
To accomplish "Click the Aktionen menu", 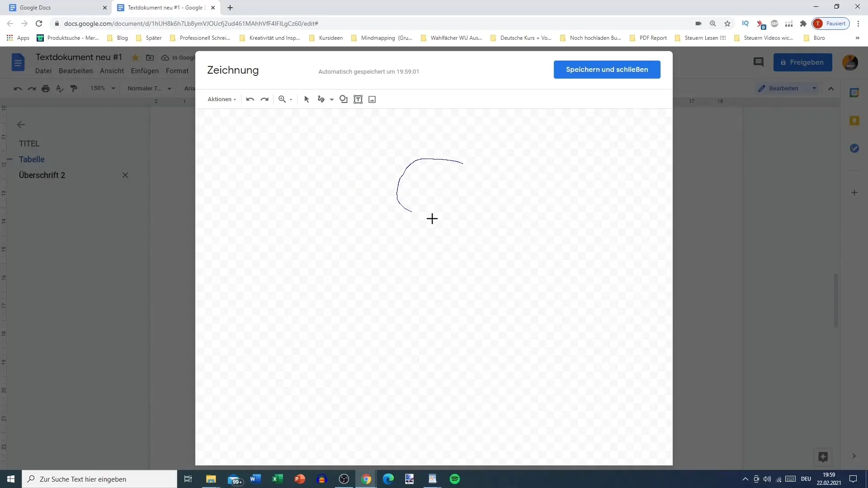I will tap(221, 99).
